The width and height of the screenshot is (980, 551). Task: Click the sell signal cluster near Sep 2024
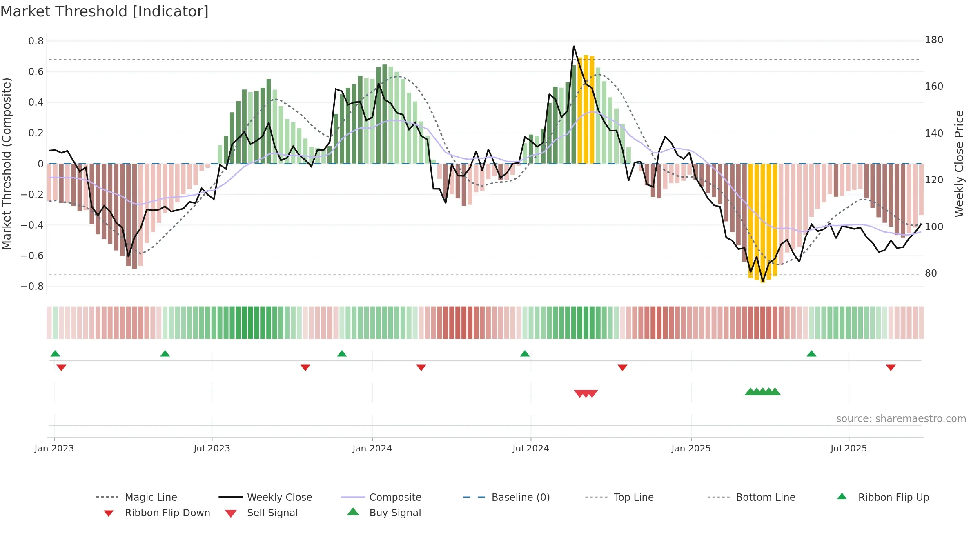point(586,393)
